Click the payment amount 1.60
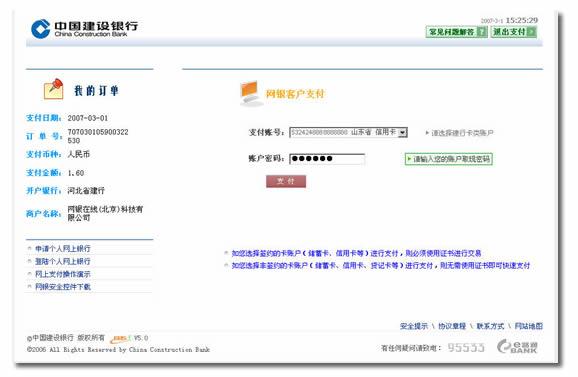The width and height of the screenshot is (578, 377). (x=76, y=173)
